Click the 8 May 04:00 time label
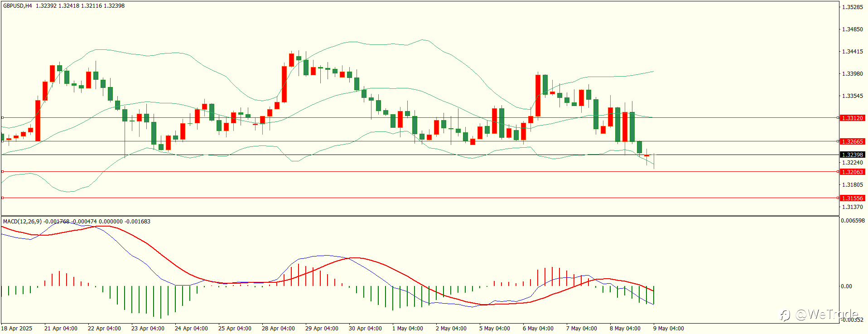This screenshot has height=334, width=868. (x=625, y=328)
